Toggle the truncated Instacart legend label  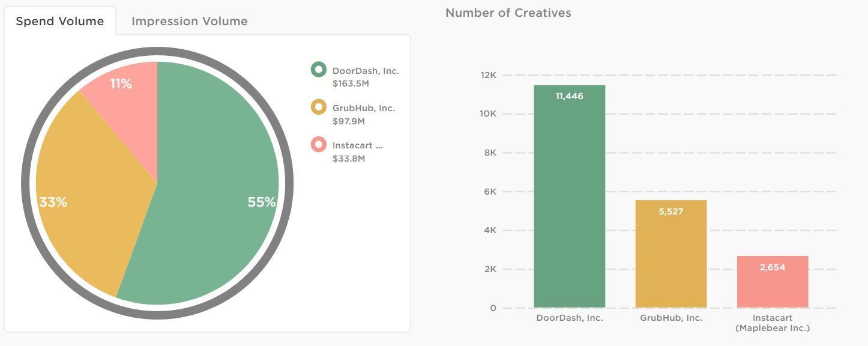357,145
